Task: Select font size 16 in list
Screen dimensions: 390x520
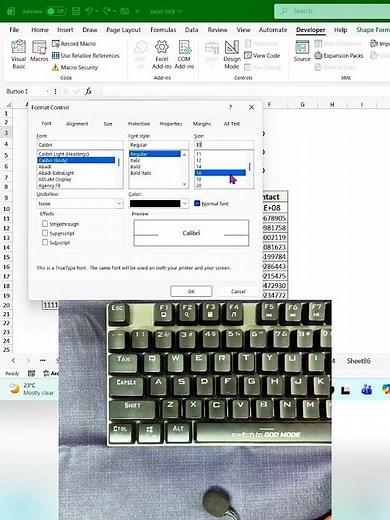Action: coord(220,173)
